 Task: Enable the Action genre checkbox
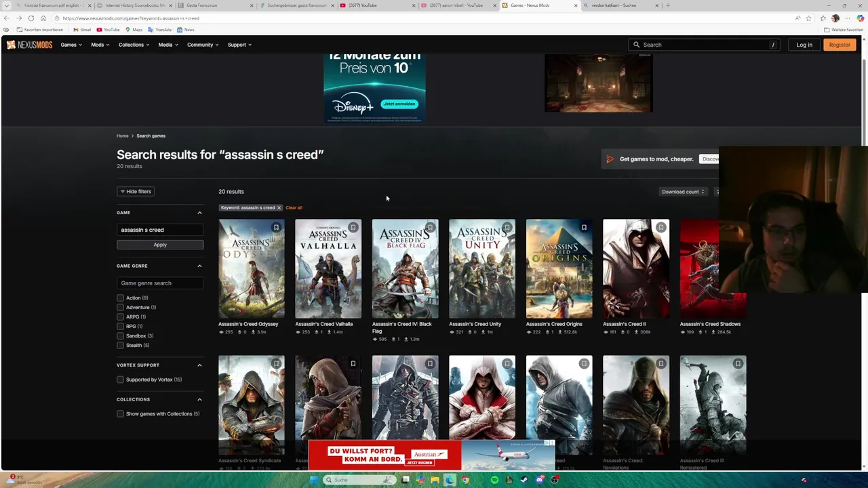click(x=120, y=298)
